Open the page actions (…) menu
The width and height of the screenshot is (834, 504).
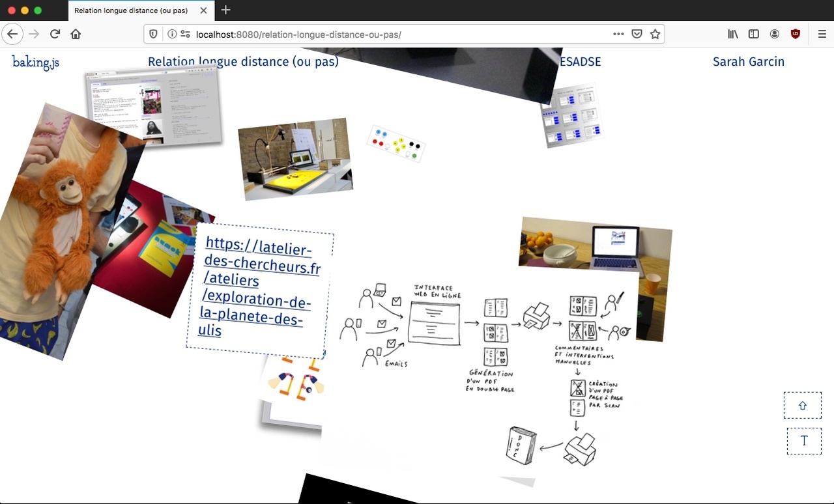pyautogui.click(x=618, y=34)
